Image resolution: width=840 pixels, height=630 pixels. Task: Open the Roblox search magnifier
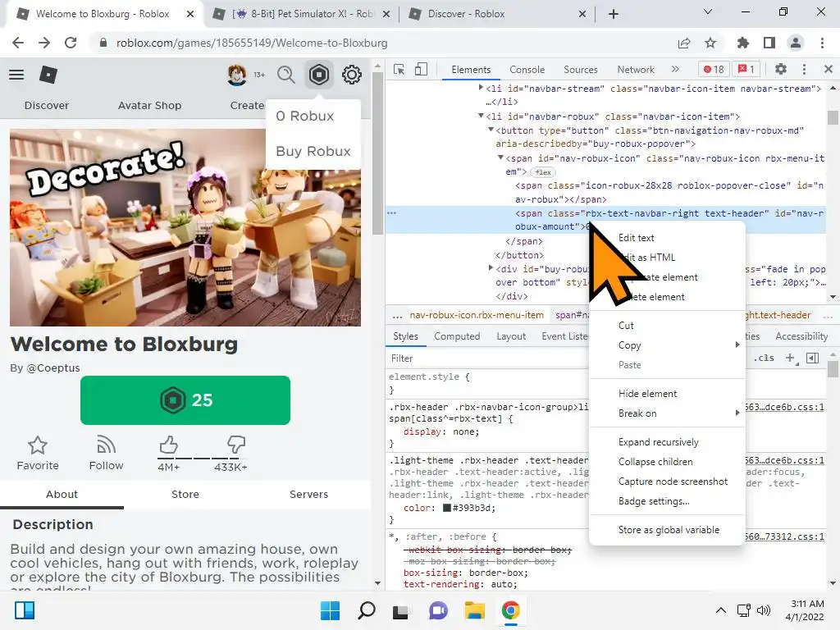[x=286, y=75]
